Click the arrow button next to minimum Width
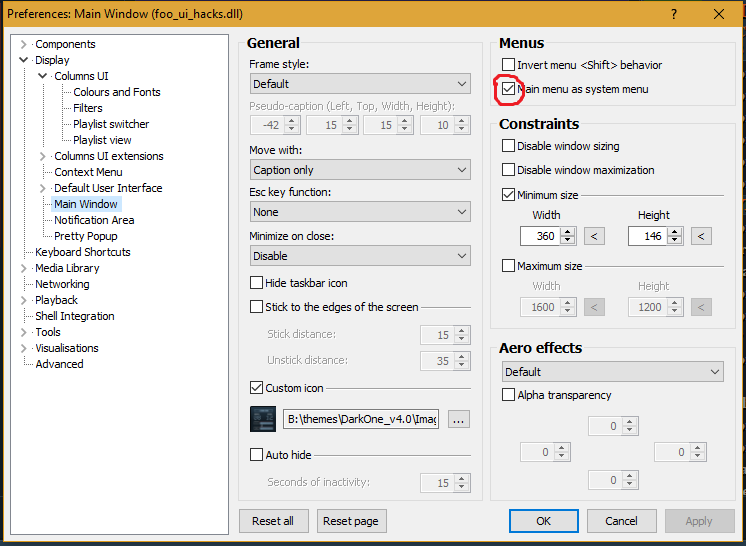 tap(594, 236)
